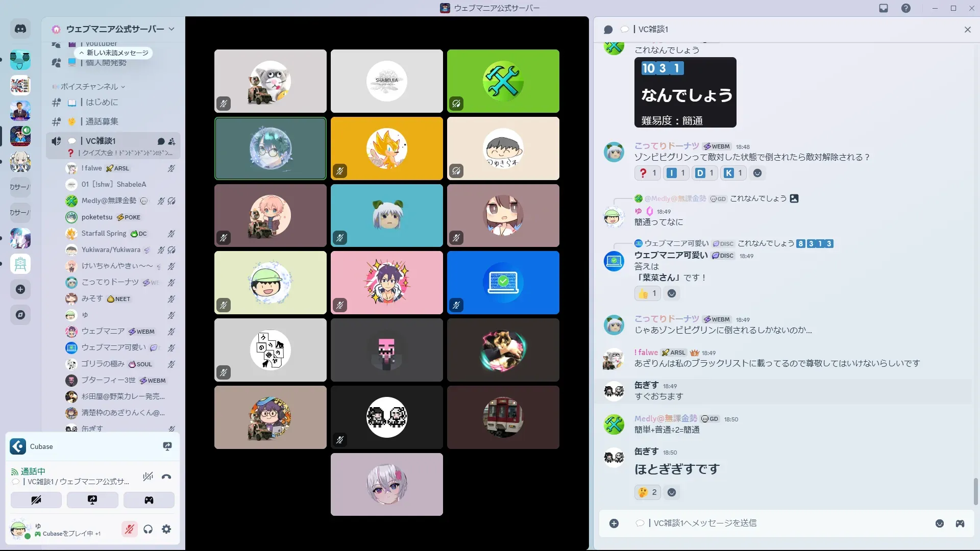
Task: Open the 通話募集 text channel
Action: 102,121
